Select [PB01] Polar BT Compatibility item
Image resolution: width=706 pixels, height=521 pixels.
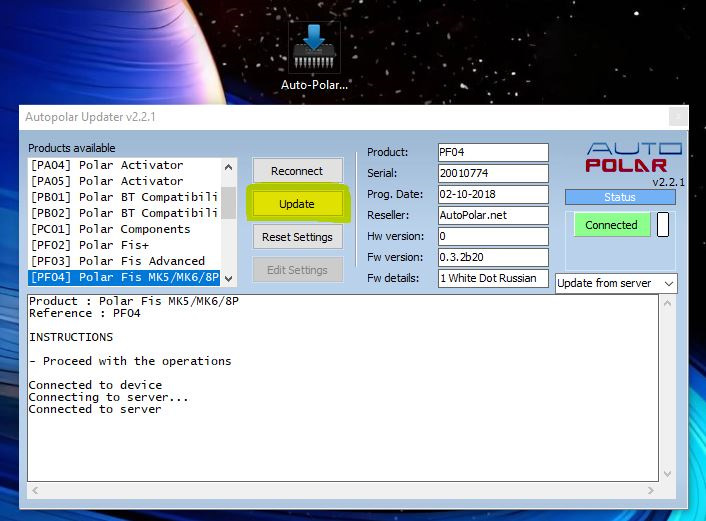[x=124, y=197]
